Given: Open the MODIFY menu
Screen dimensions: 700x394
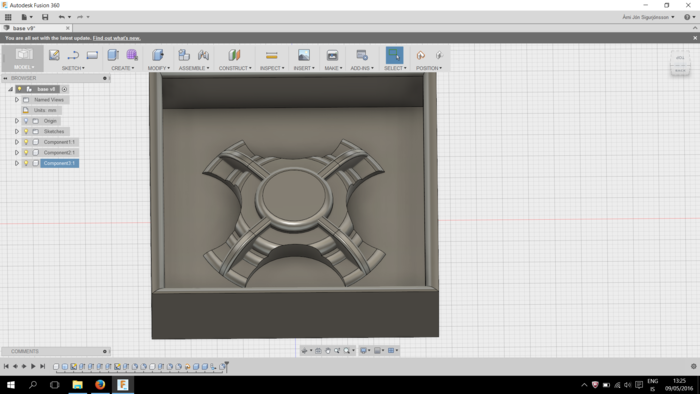Looking at the screenshot, I should [x=159, y=68].
